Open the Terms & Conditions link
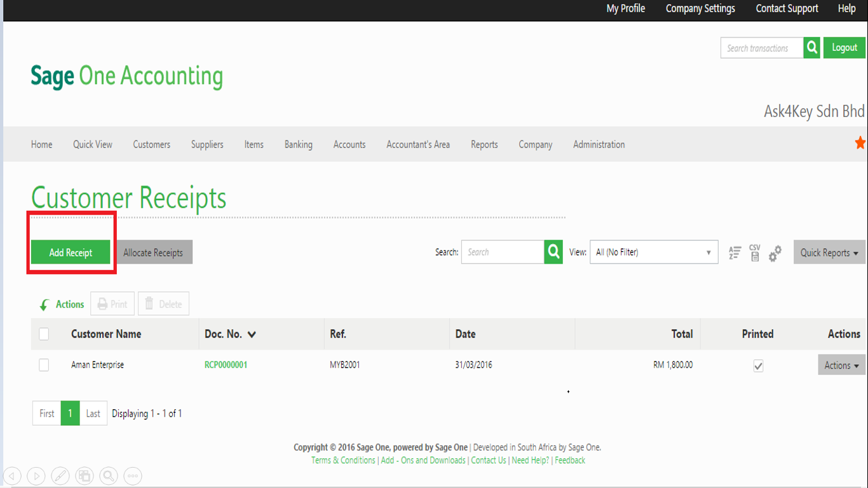Viewport: 868px width, 488px height. click(x=343, y=460)
